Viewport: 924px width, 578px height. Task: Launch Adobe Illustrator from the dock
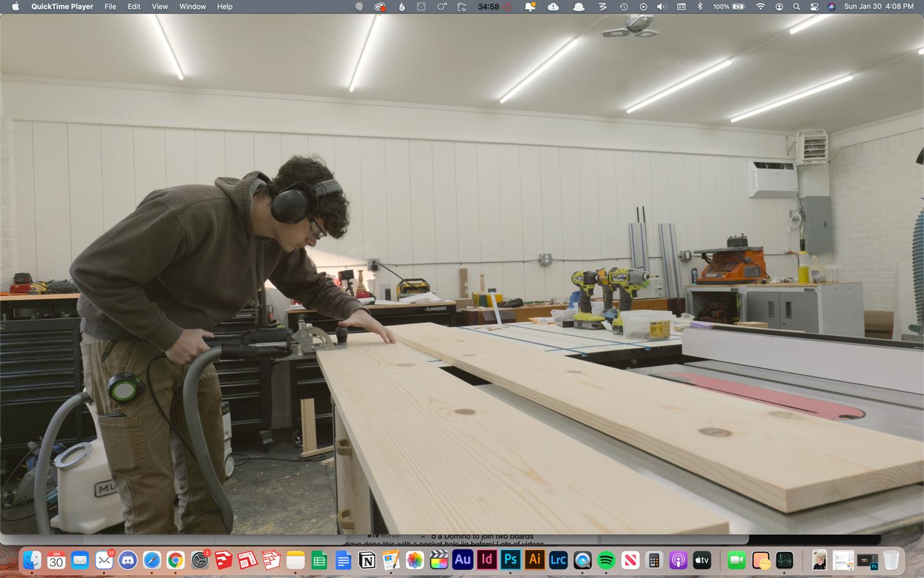pos(535,560)
